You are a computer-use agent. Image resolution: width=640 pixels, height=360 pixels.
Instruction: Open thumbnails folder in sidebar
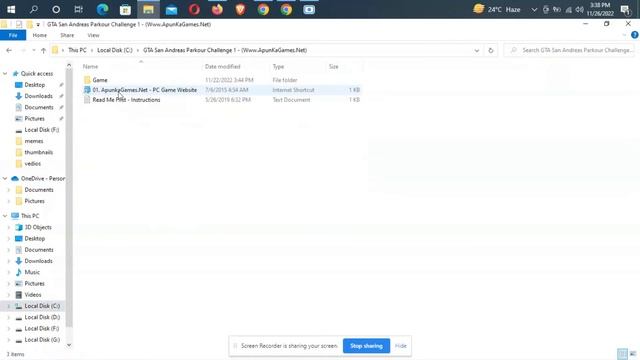click(38, 152)
